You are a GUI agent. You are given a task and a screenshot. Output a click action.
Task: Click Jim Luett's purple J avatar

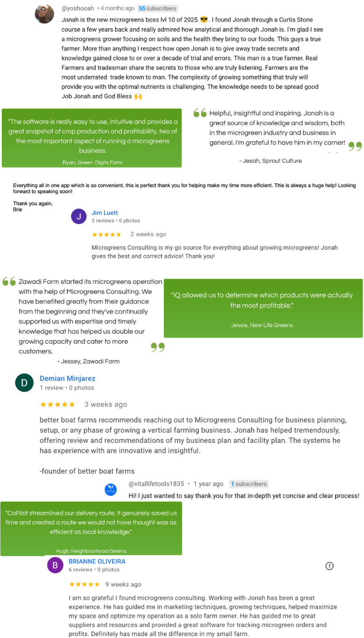79,216
